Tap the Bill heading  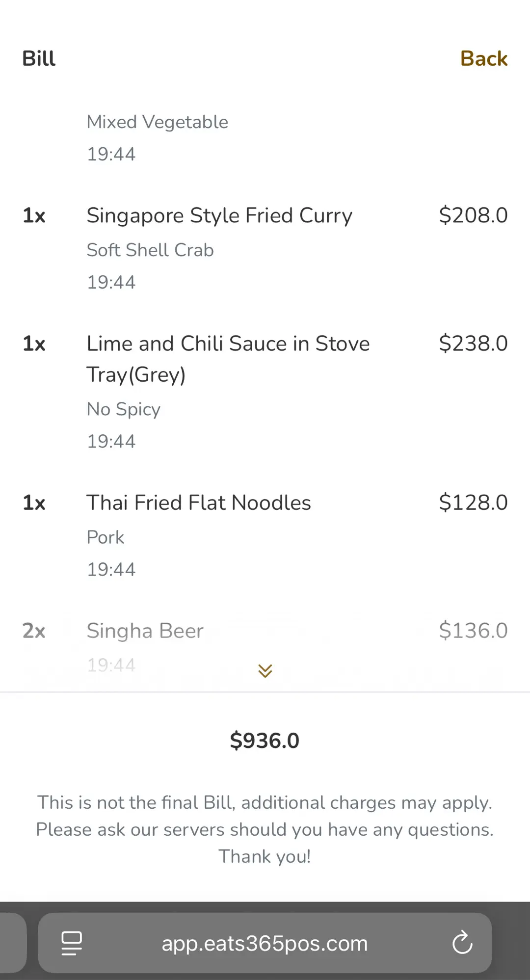click(39, 59)
